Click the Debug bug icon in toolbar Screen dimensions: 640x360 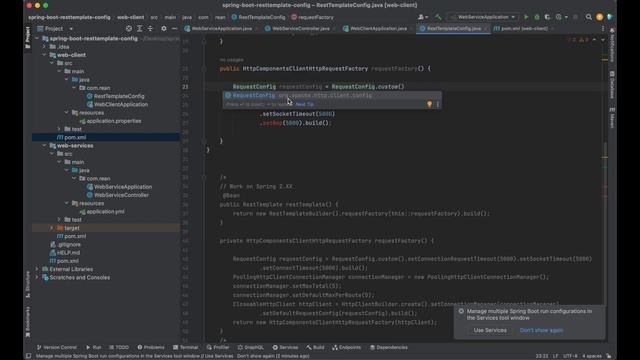click(537, 17)
